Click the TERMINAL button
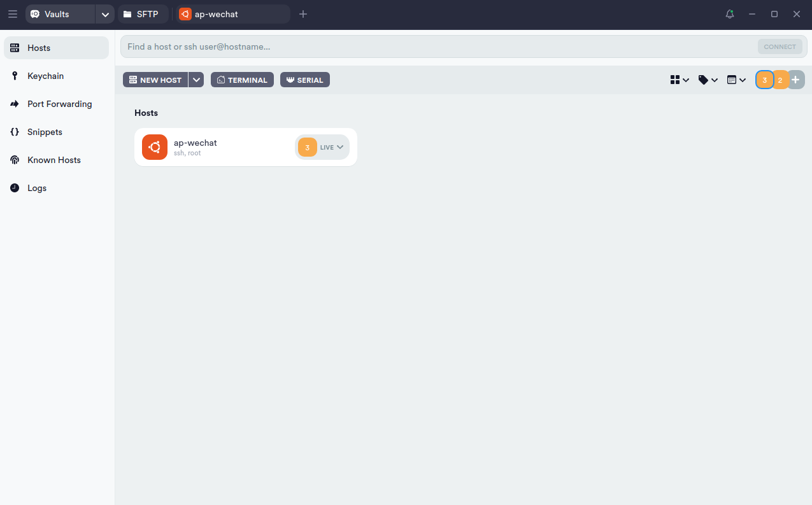Screen dimensions: 812x505 242,80
